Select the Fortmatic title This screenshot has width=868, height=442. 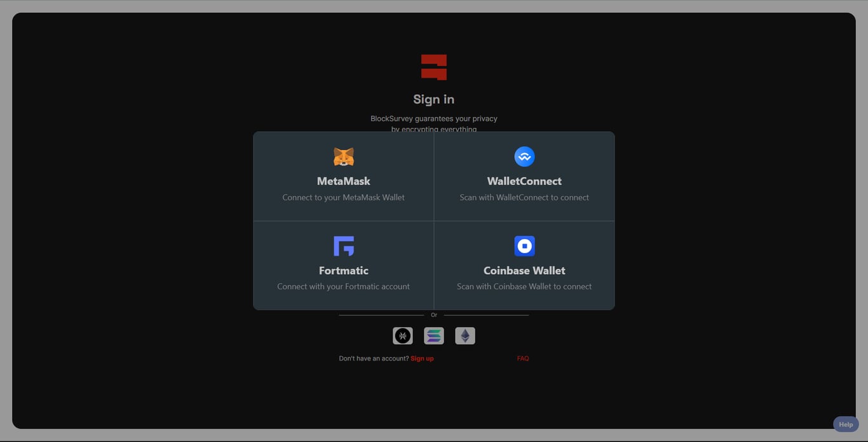344,270
